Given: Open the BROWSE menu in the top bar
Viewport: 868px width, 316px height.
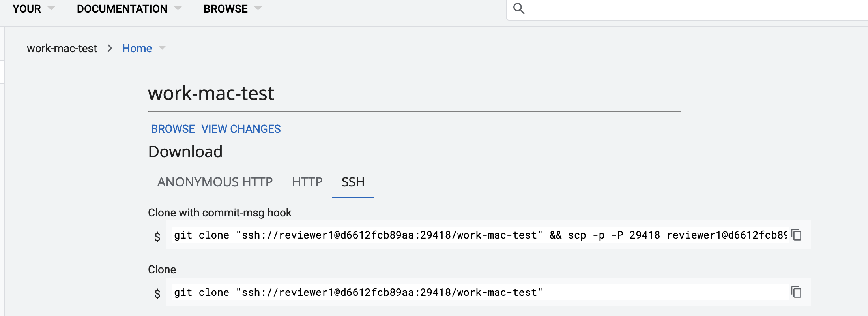Looking at the screenshot, I should pos(226,9).
